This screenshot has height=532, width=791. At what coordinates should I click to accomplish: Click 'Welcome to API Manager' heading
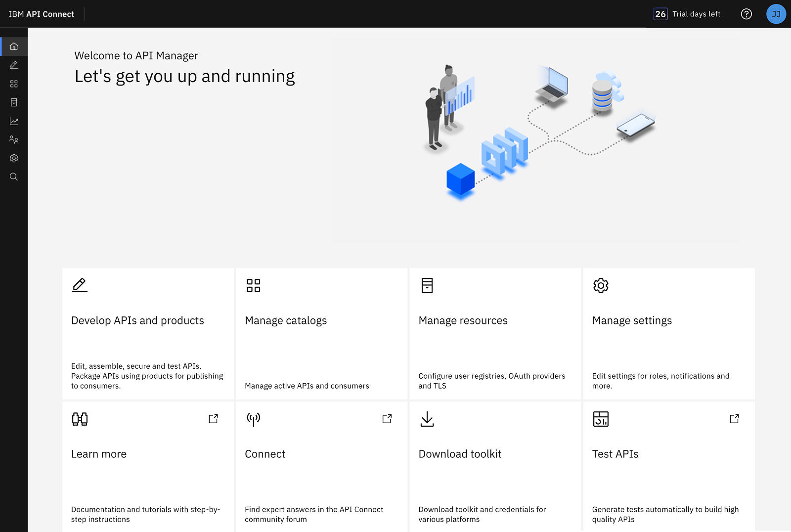tap(136, 55)
